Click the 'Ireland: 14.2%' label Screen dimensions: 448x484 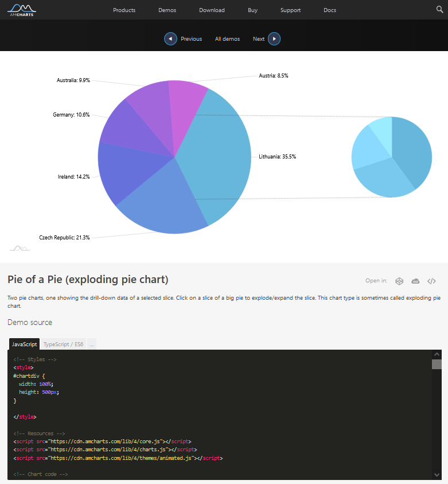73,177
